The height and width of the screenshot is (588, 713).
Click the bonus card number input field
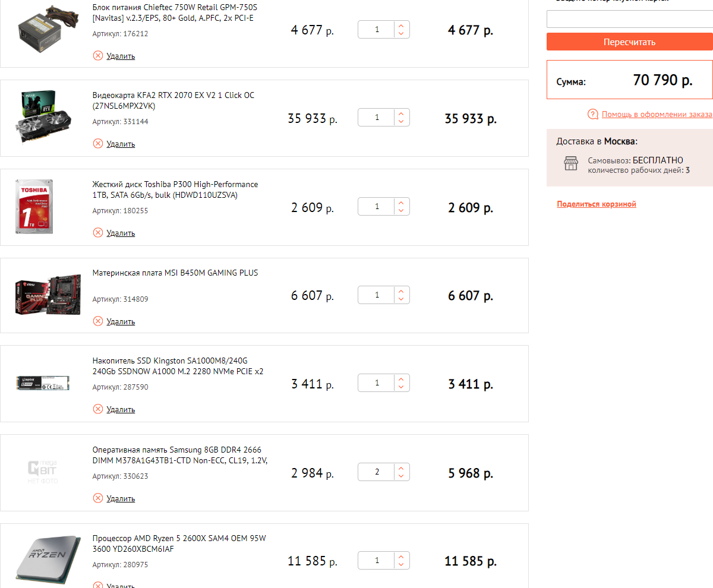630,20
